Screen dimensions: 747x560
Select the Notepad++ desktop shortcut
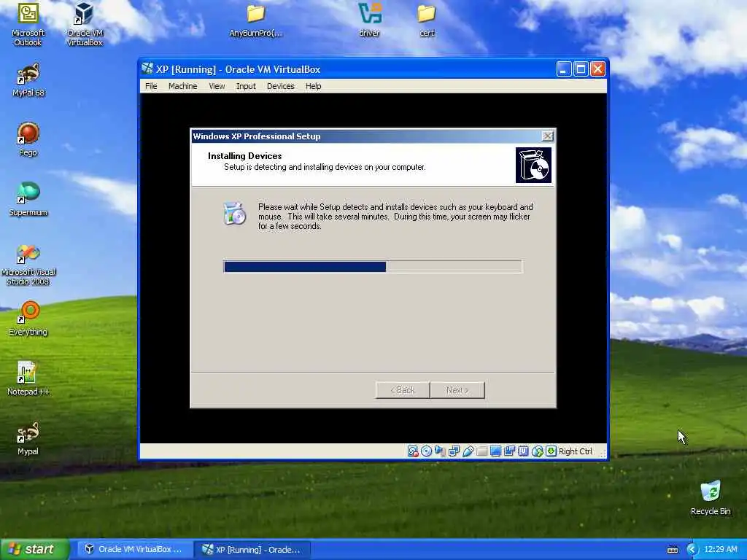pos(28,378)
